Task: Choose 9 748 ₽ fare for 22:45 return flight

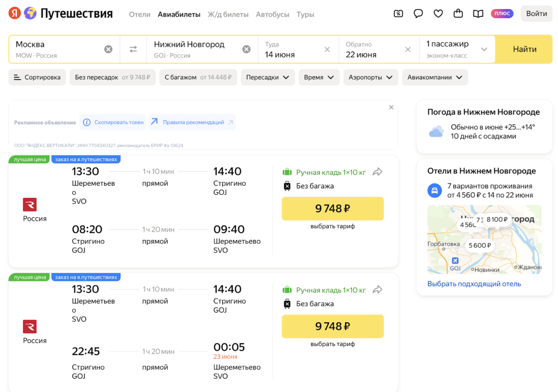Action: click(x=333, y=326)
